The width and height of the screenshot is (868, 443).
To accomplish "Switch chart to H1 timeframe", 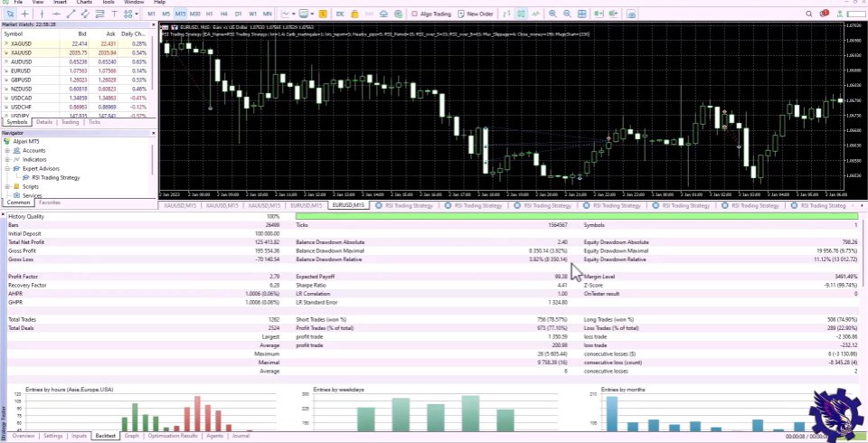I will click(x=210, y=14).
